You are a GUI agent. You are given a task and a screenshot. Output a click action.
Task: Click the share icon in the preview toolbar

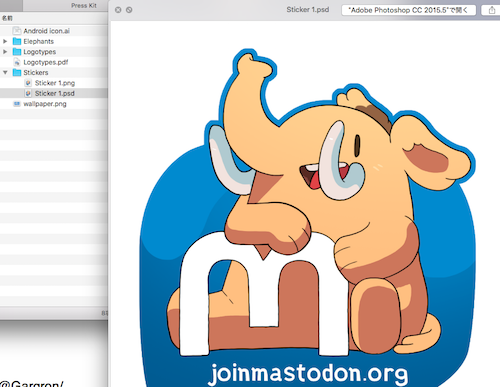tap(492, 10)
